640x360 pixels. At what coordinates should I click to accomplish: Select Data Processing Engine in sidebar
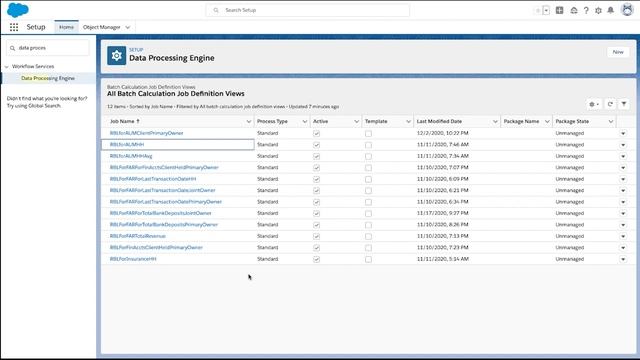(x=48, y=78)
